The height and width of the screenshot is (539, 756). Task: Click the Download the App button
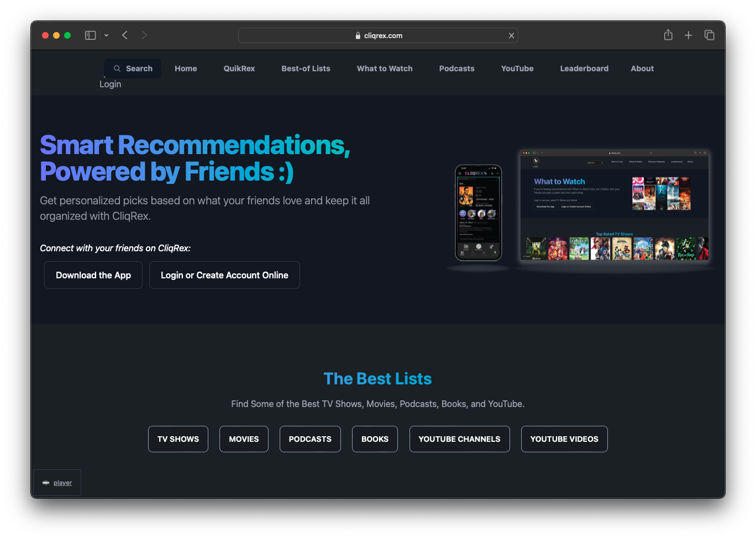pyautogui.click(x=93, y=275)
